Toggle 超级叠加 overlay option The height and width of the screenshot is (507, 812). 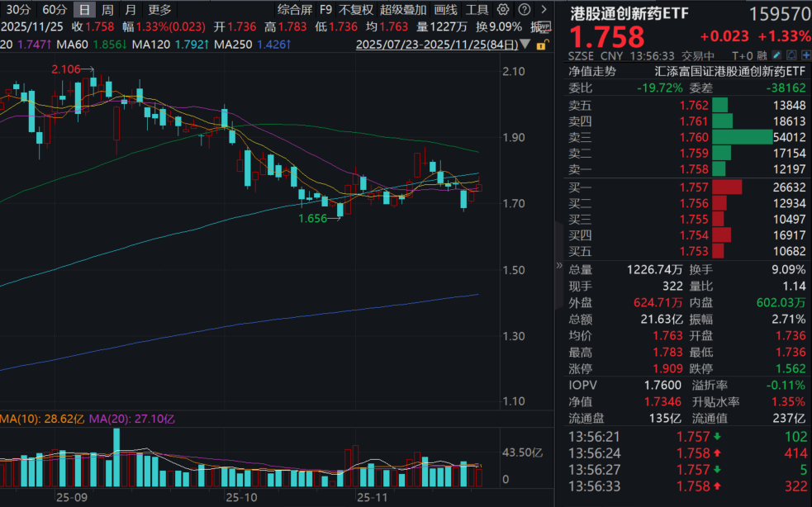tap(403, 10)
